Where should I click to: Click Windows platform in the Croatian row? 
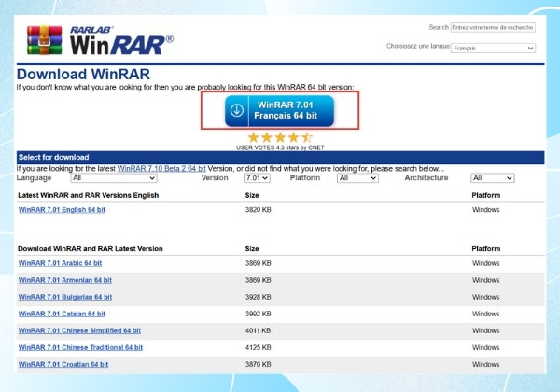(485, 364)
